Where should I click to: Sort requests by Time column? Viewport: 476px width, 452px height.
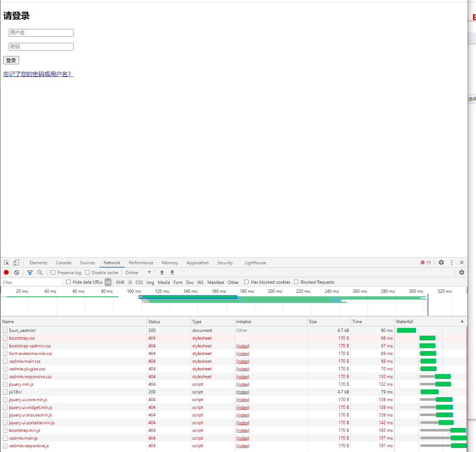click(373, 321)
